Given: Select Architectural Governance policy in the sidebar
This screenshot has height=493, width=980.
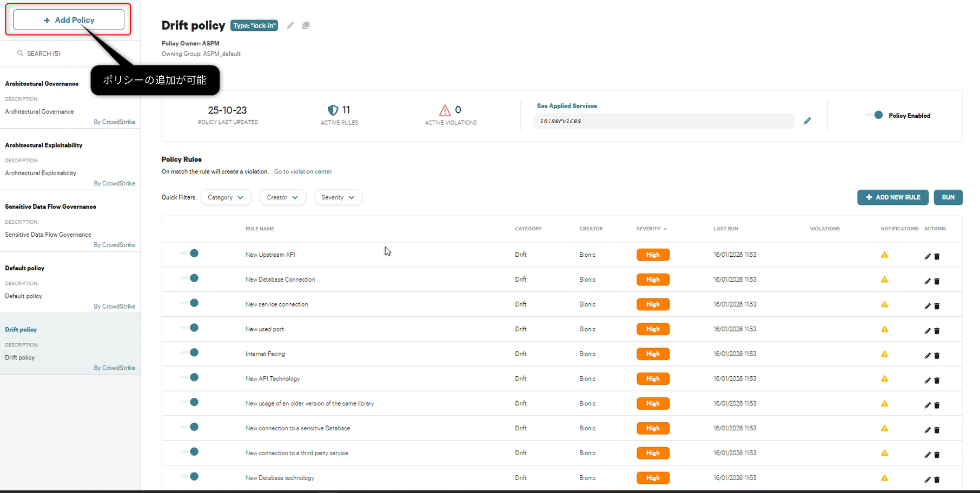Looking at the screenshot, I should pos(42,84).
